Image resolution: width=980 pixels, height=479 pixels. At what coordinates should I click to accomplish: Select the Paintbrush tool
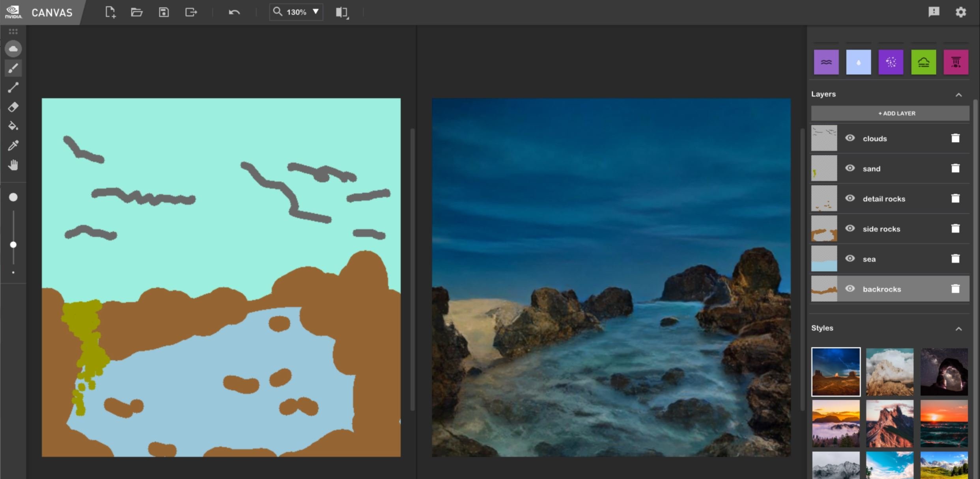tap(13, 68)
